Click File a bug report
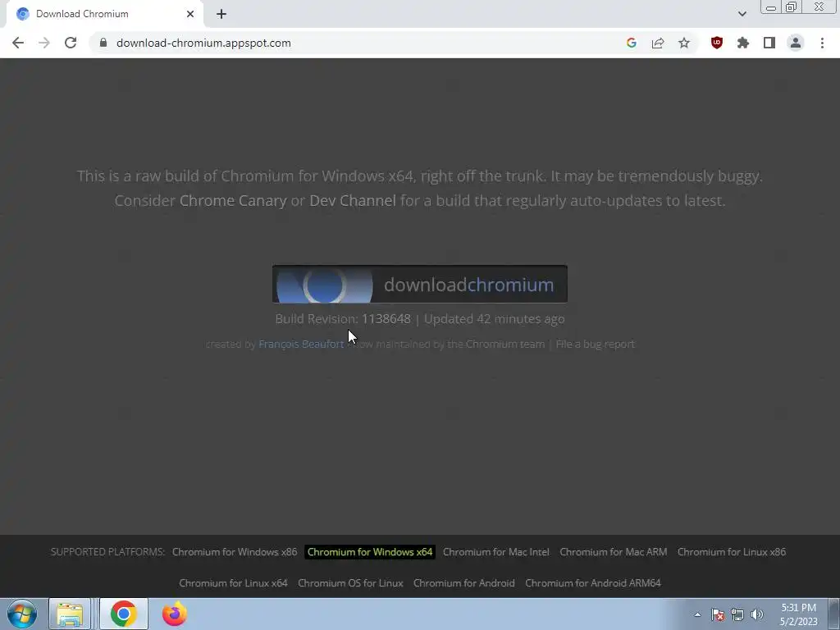Viewport: 840px width, 630px height. point(596,344)
